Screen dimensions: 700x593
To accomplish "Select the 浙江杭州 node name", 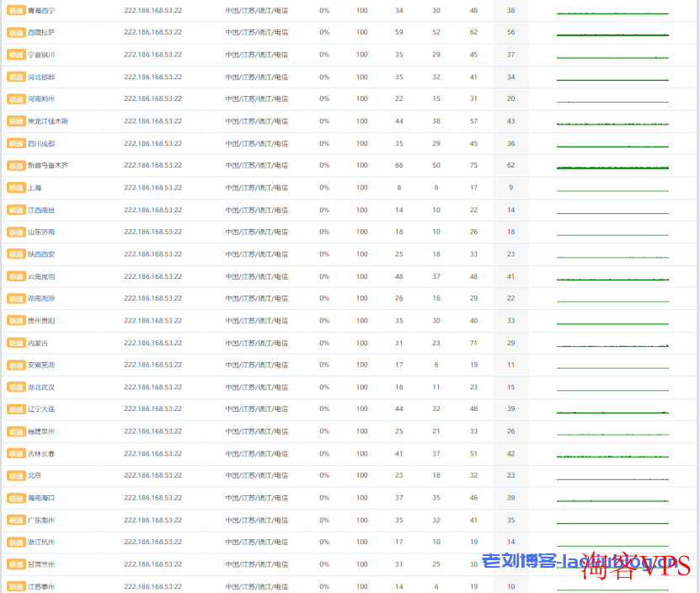I will click(x=41, y=542).
